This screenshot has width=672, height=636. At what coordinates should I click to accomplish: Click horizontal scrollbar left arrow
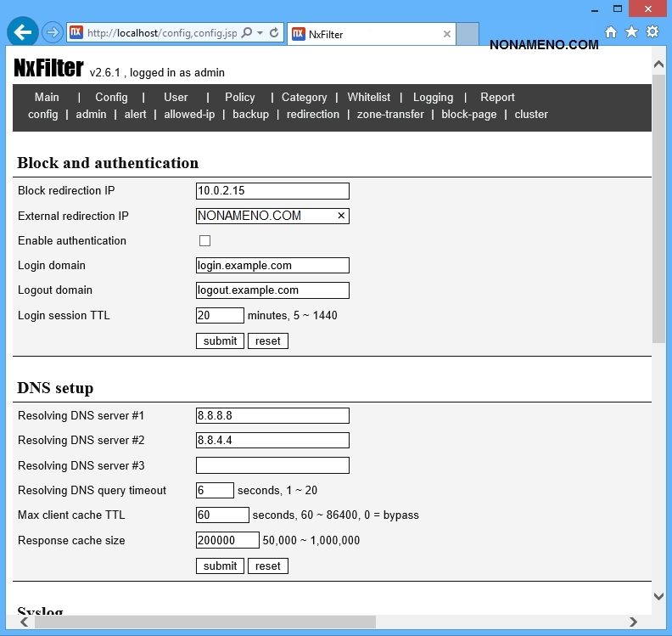[x=25, y=622]
